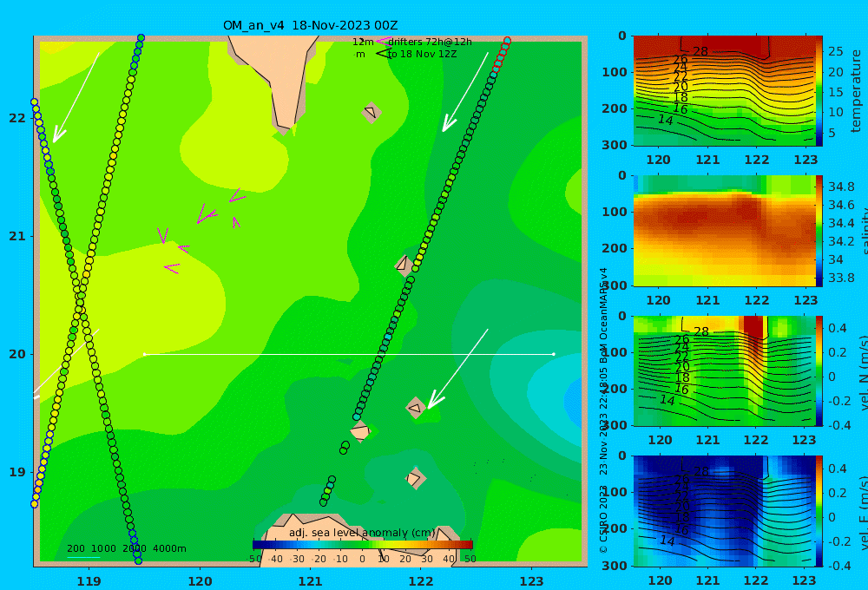This screenshot has width=868, height=590.
Task: Click the -50 tick on the sea level colorbar
Action: 254,559
